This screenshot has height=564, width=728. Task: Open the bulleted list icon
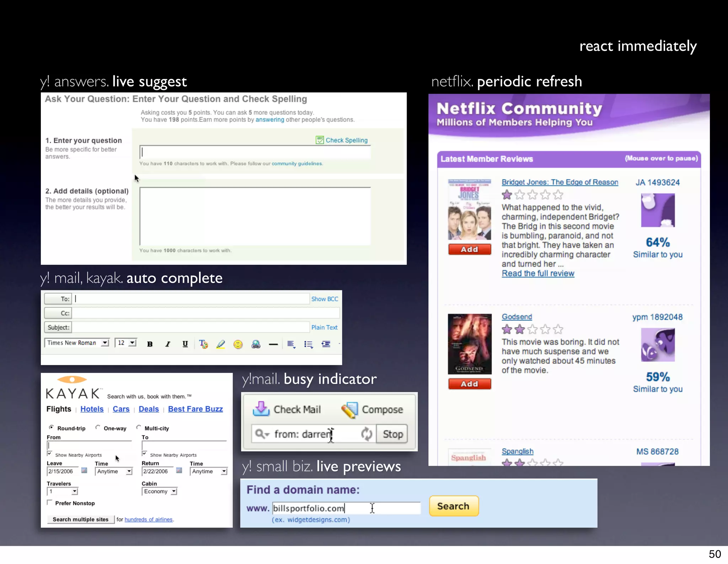pyautogui.click(x=309, y=344)
